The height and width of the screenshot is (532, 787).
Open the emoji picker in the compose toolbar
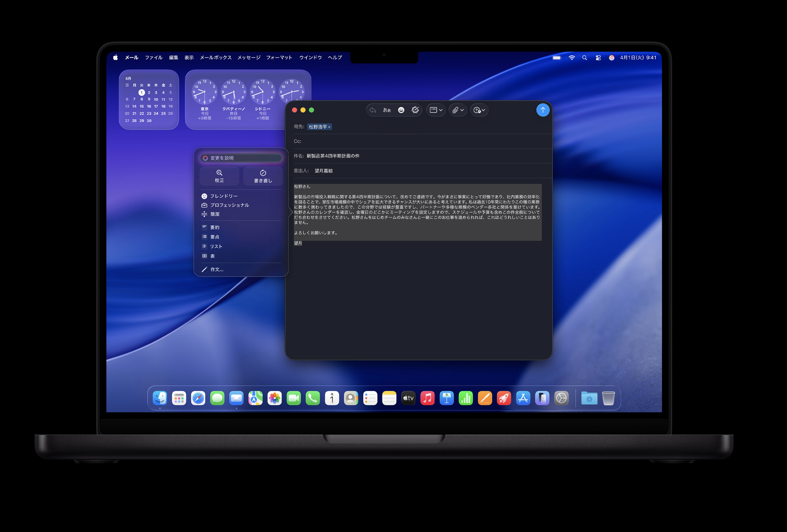[401, 110]
